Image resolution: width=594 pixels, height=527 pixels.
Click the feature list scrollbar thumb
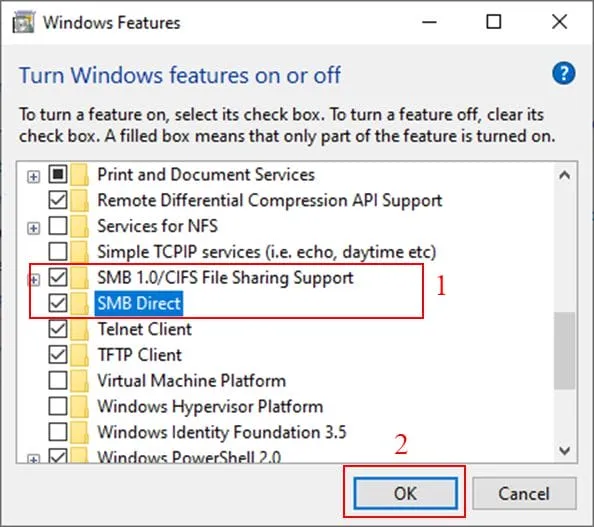[x=564, y=350]
